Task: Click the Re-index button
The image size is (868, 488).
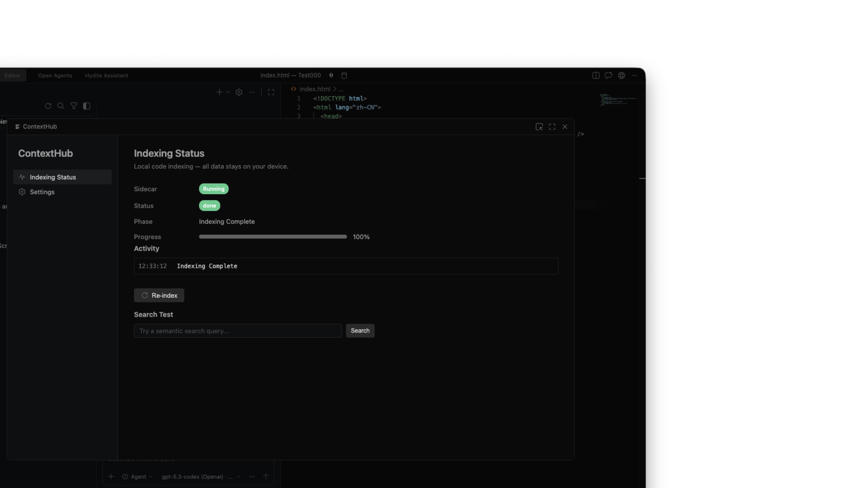Action: click(159, 295)
